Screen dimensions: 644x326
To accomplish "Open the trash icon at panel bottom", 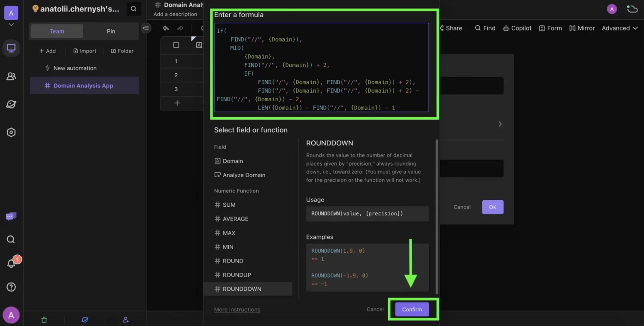I will tap(44, 320).
